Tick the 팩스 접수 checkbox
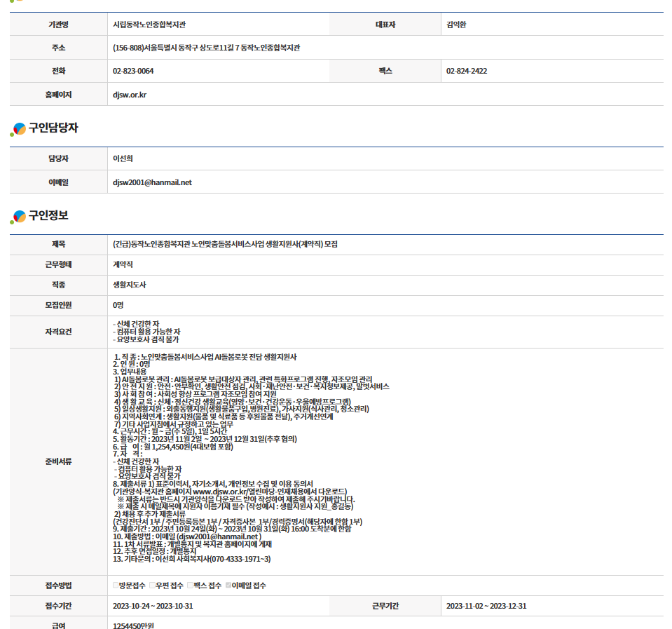 pyautogui.click(x=191, y=586)
